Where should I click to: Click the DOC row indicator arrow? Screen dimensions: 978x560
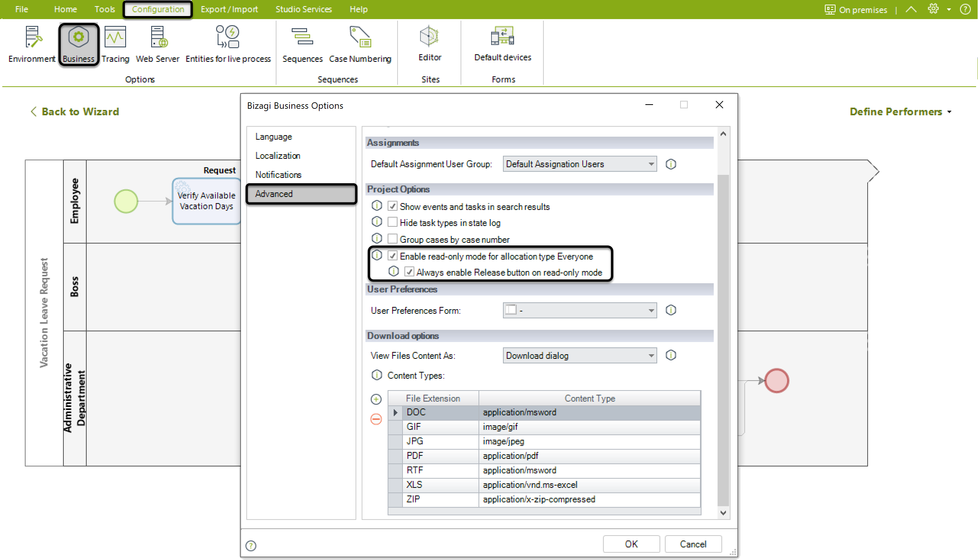[395, 412]
